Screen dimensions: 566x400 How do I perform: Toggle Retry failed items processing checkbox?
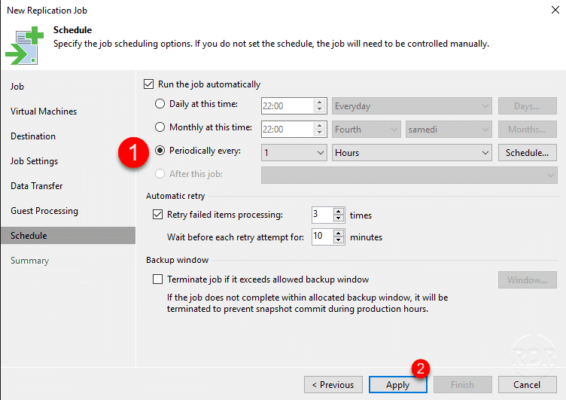coord(158,214)
